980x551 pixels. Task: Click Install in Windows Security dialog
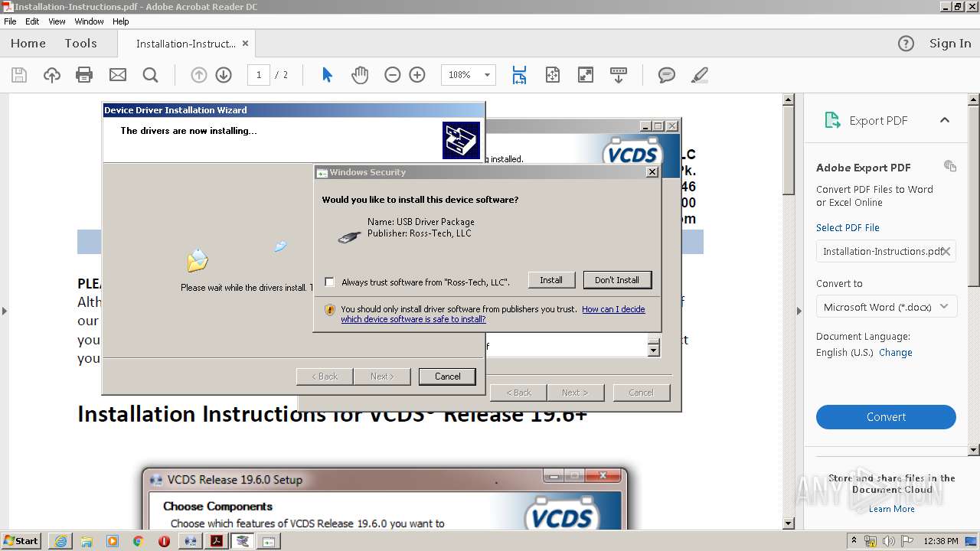pyautogui.click(x=551, y=280)
